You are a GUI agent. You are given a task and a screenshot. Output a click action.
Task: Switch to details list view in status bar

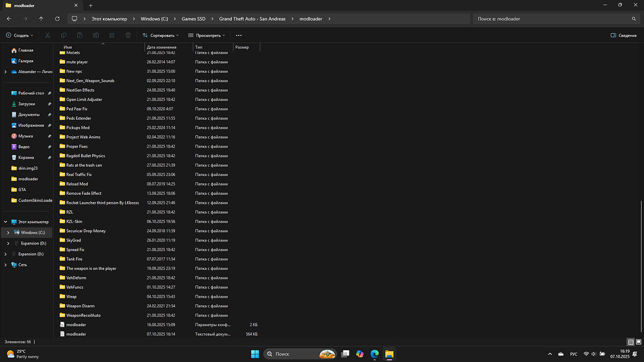click(631, 342)
